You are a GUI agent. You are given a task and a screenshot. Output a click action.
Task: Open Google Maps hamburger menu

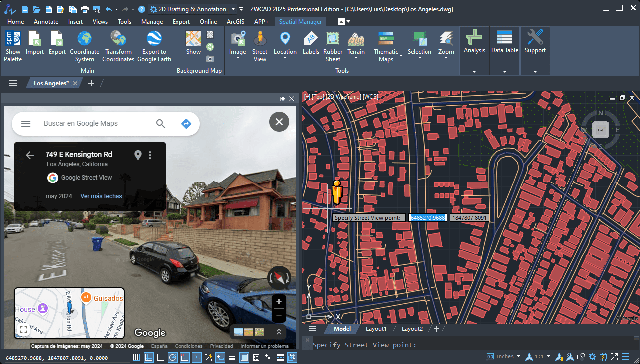[26, 123]
